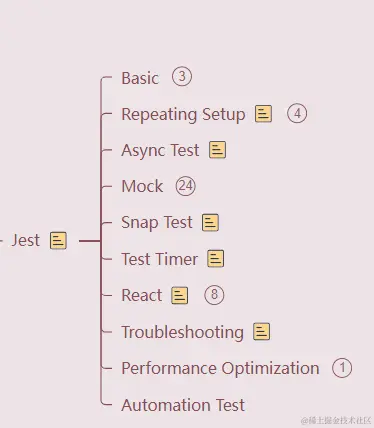Open the Troubleshooting note icon
This screenshot has width=374, height=428.
click(x=262, y=332)
